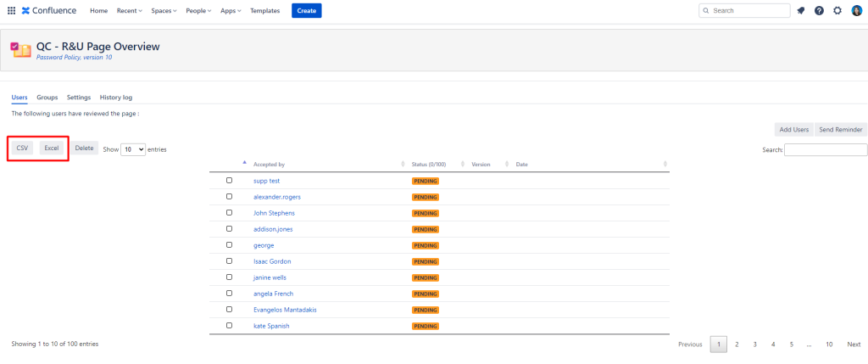
Task: Open the settings gear icon
Action: [837, 11]
